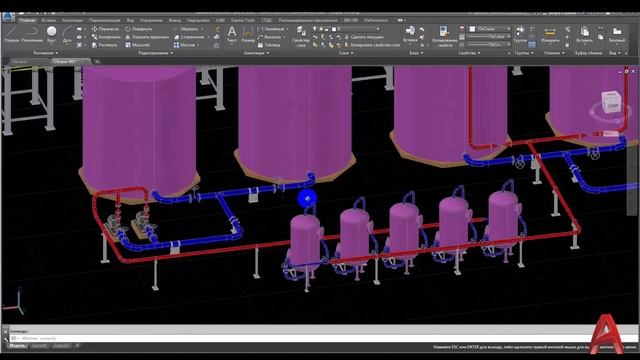Click the Массив array command

[x=184, y=45]
